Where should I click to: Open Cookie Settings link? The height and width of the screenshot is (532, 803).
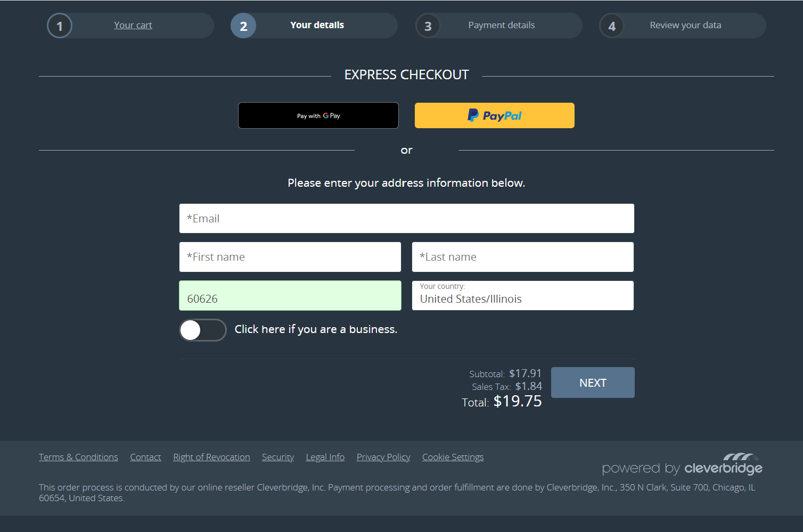(x=453, y=457)
